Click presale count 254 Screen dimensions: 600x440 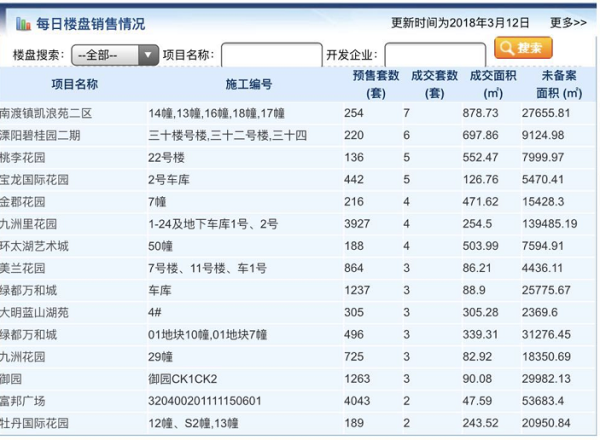point(354,113)
